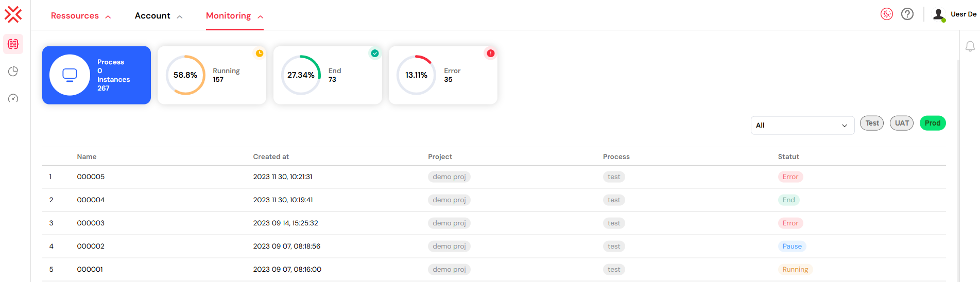Open the pie chart sidebar icon

click(x=13, y=71)
